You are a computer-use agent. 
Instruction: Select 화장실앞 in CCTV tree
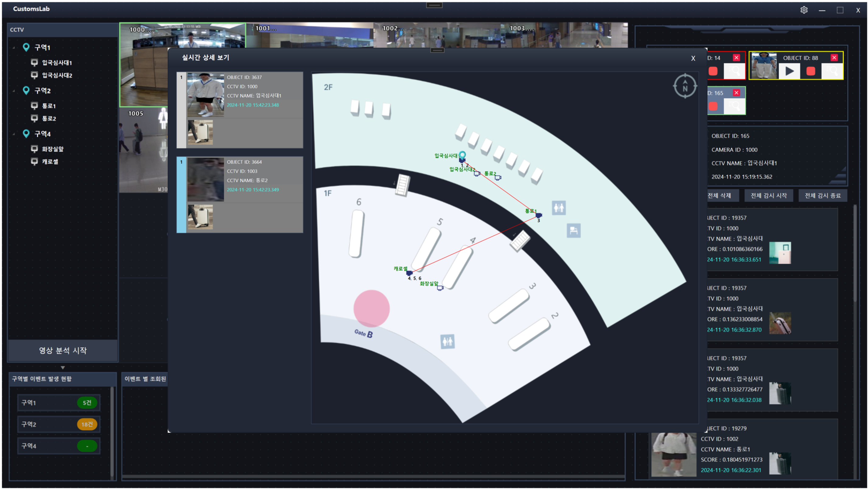(53, 149)
